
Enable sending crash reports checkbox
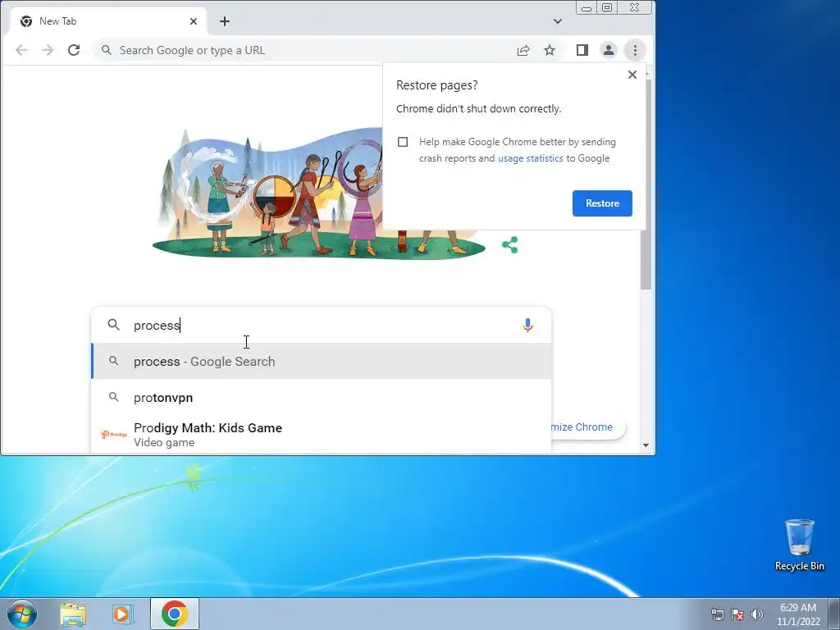coord(403,142)
